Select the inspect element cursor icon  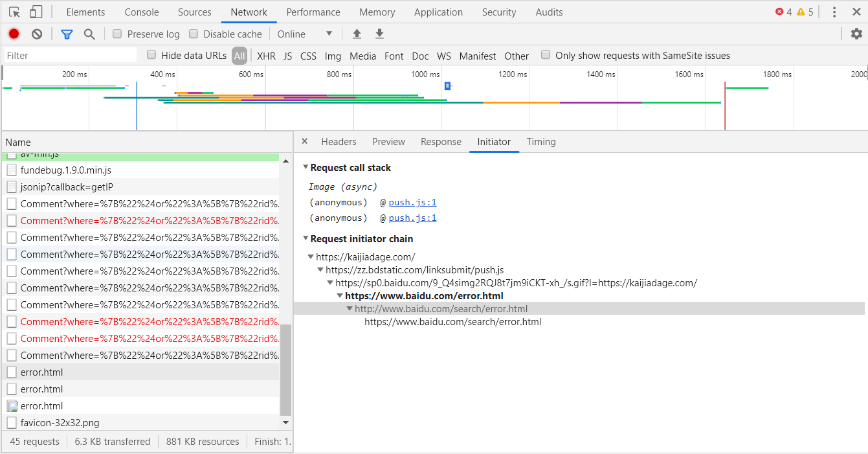14,12
